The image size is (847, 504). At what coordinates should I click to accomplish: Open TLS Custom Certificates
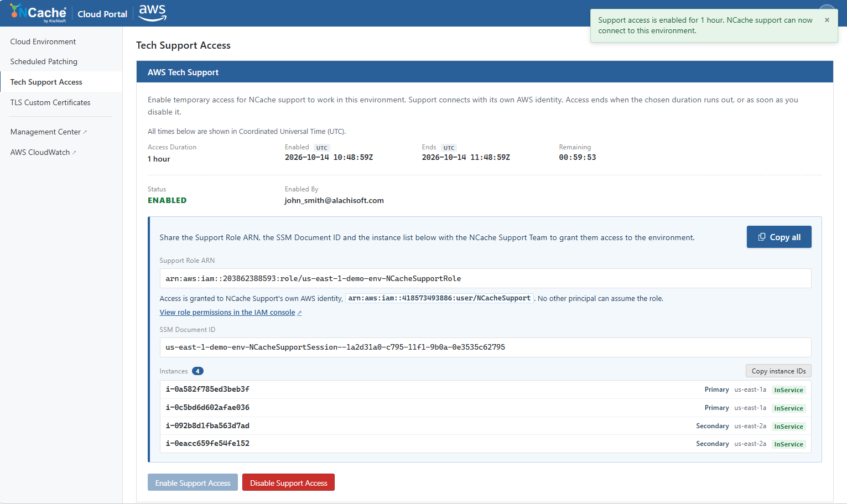coord(50,102)
